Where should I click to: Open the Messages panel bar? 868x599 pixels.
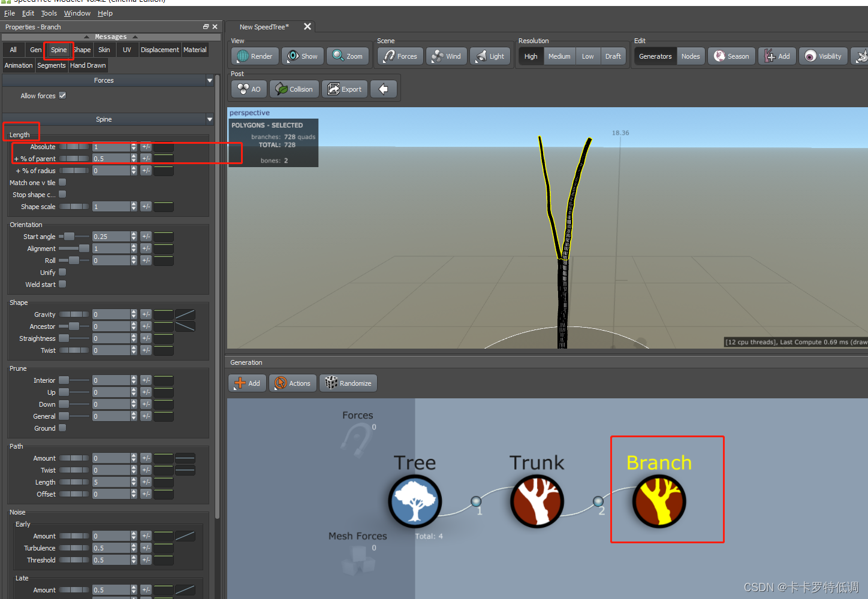111,37
